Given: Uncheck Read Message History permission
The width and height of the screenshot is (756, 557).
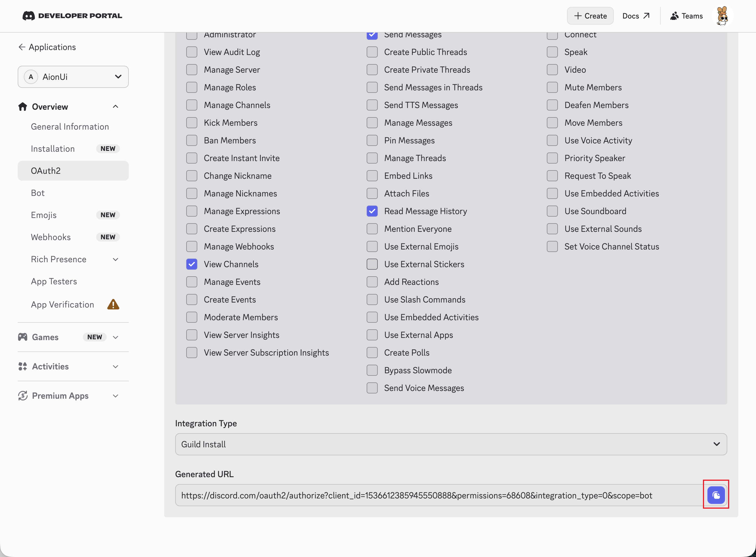Looking at the screenshot, I should pyautogui.click(x=372, y=211).
